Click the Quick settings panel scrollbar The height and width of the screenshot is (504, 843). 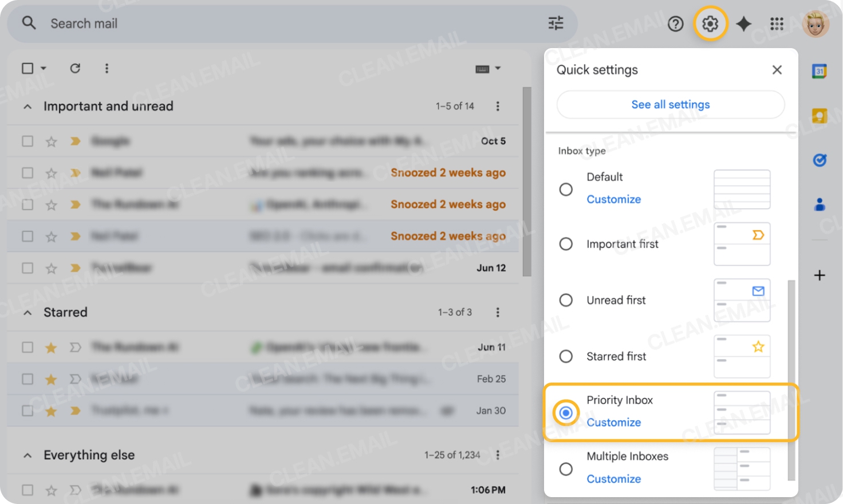(791, 380)
